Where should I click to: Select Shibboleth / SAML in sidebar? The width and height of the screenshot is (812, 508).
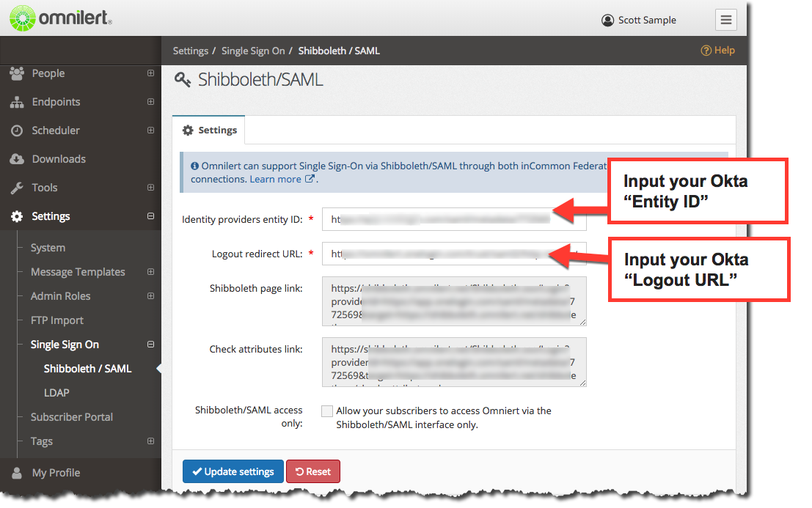[87, 369]
